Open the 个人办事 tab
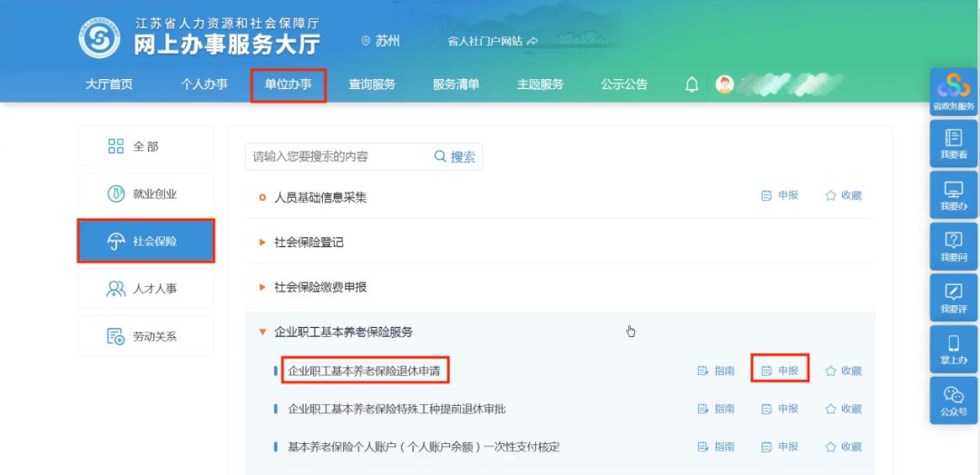Viewport: 980px width, 475px height. (204, 84)
